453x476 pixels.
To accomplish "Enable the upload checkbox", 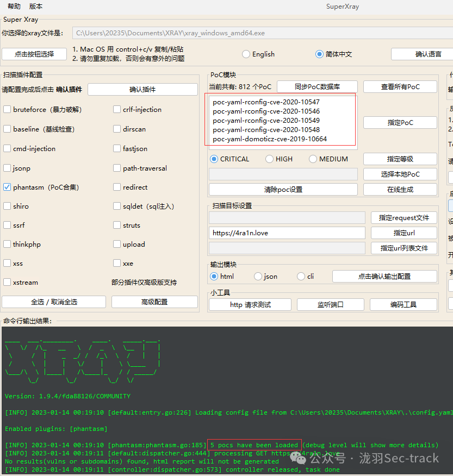I will tap(117, 244).
